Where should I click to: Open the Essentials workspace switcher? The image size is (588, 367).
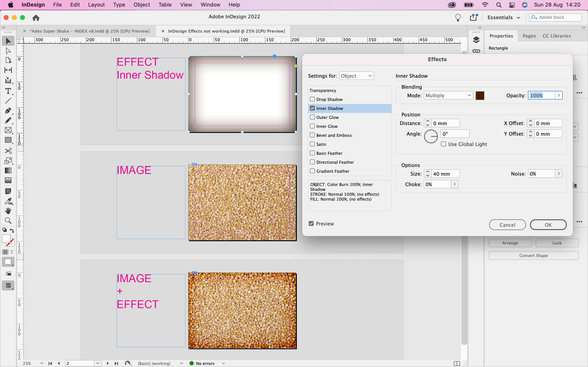pos(503,18)
